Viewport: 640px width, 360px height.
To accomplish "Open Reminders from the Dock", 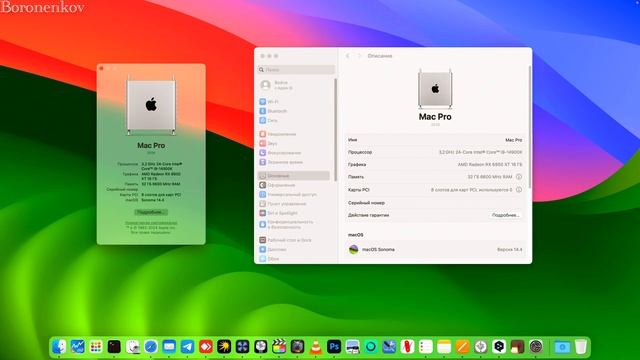I will click(x=426, y=347).
